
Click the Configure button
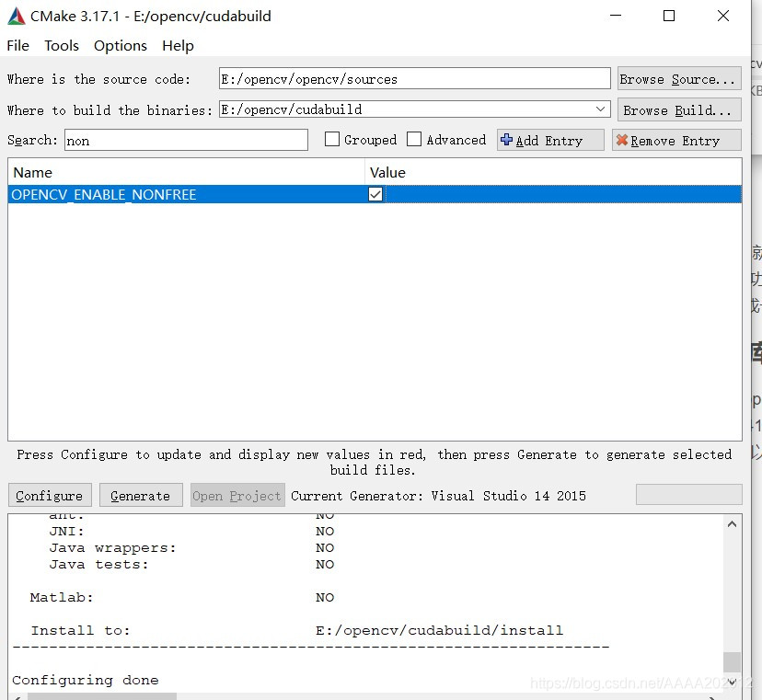50,496
